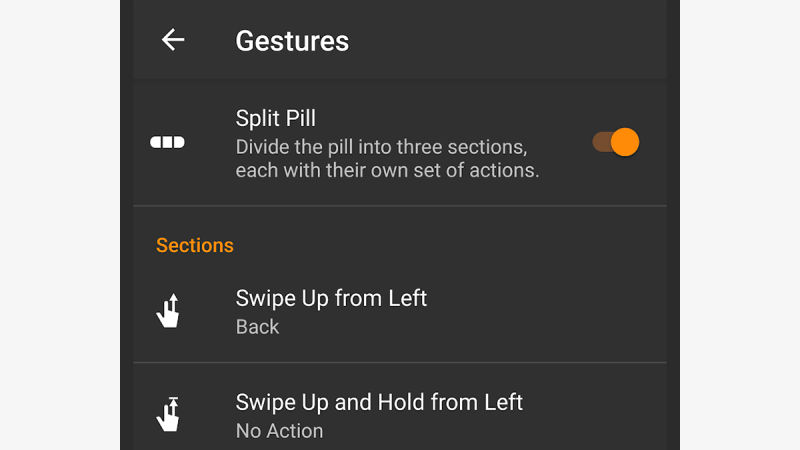Change the 'No Action' value
This screenshot has width=800, height=450.
coord(279,431)
